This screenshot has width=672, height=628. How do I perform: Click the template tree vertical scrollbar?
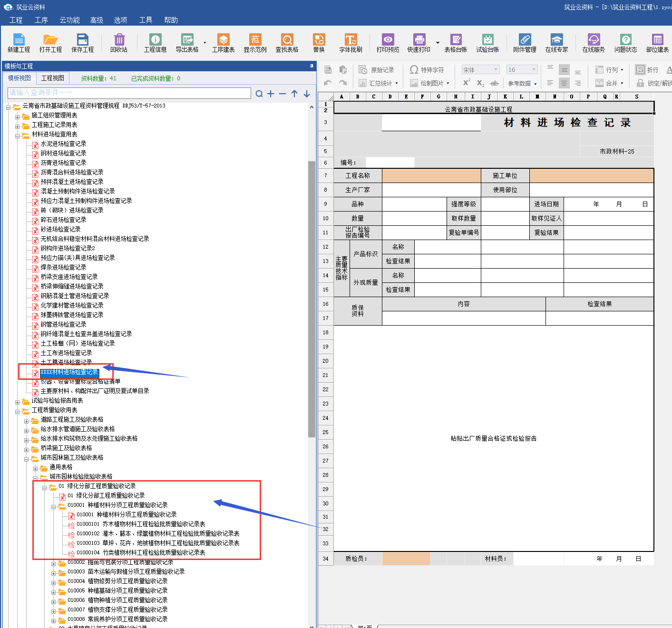click(312, 300)
